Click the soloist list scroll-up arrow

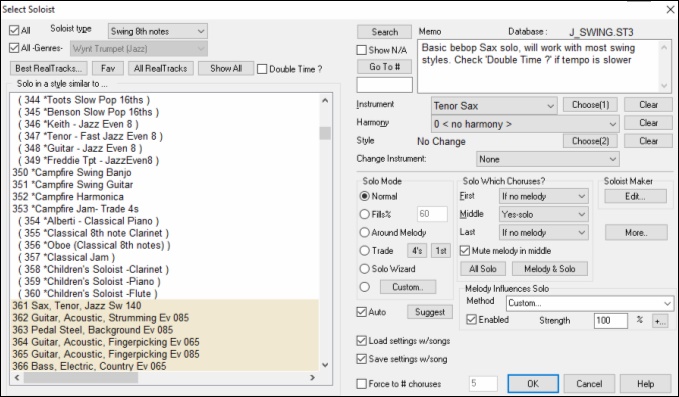[325, 100]
